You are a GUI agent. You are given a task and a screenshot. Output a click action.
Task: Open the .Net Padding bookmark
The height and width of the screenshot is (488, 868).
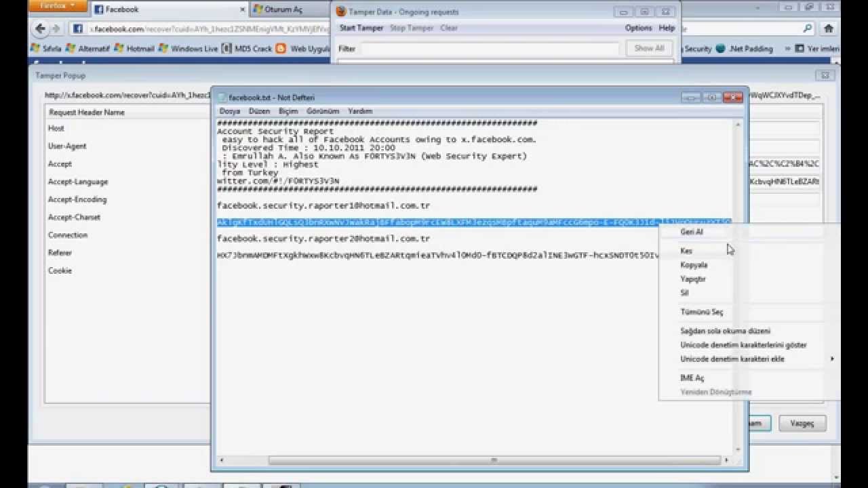coord(745,49)
